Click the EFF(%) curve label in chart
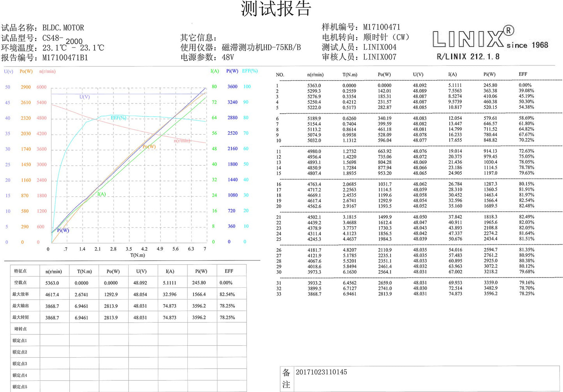Viewport: 563px width, 392px height. (x=118, y=118)
